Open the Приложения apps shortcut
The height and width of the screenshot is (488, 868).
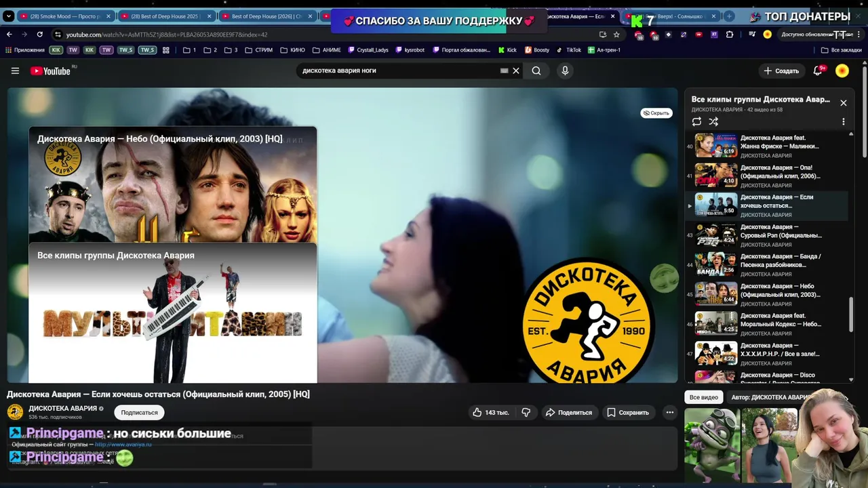point(25,49)
